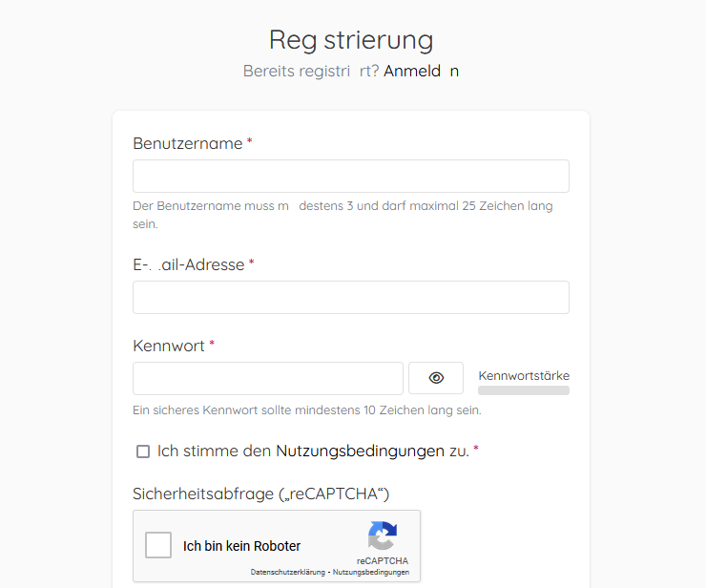Click the reCAPTCHA logo icon
This screenshot has height=588, width=706.
382,535
